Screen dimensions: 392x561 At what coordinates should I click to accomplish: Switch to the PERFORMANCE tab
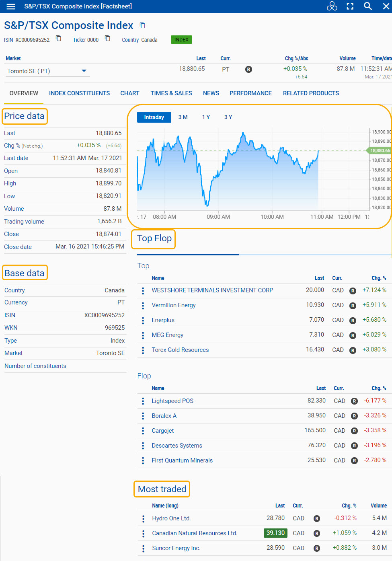pos(250,93)
